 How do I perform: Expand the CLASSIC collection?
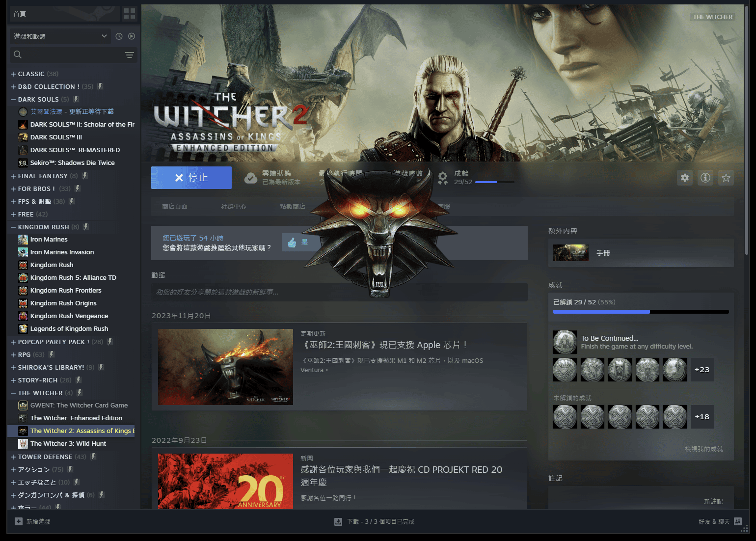tap(13, 74)
